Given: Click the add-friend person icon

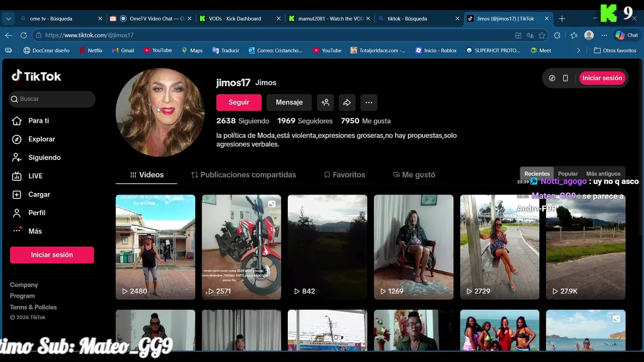Looking at the screenshot, I should coord(326,102).
